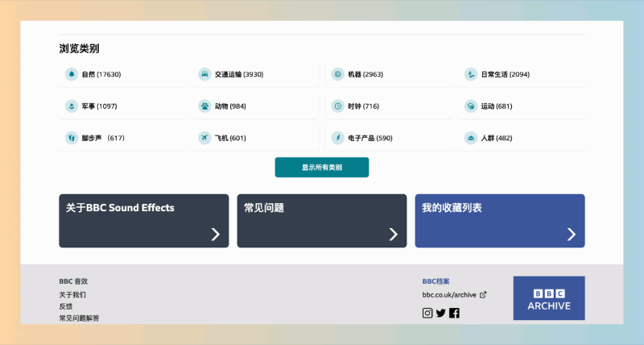
Task: Browse 交通运输 (3930) category label
Action: click(239, 74)
